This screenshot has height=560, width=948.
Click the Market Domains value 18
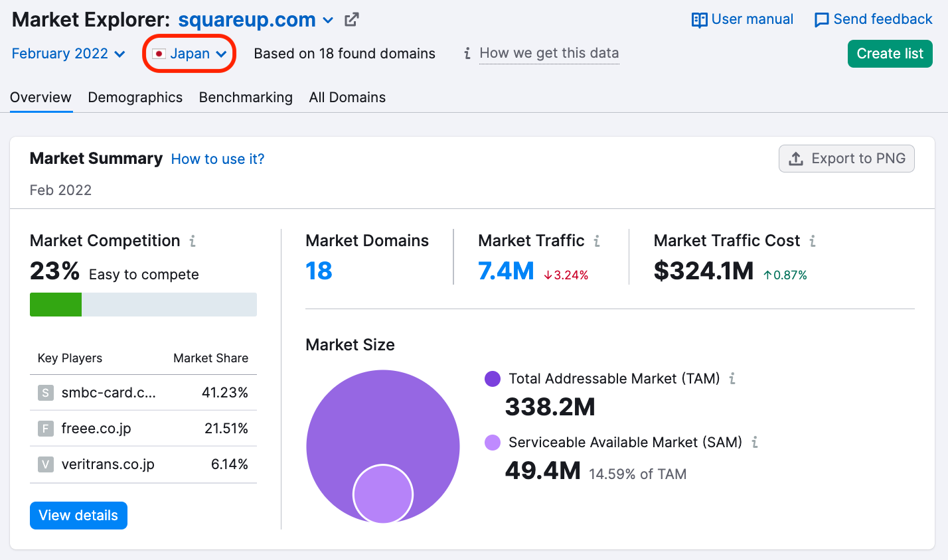pyautogui.click(x=319, y=271)
